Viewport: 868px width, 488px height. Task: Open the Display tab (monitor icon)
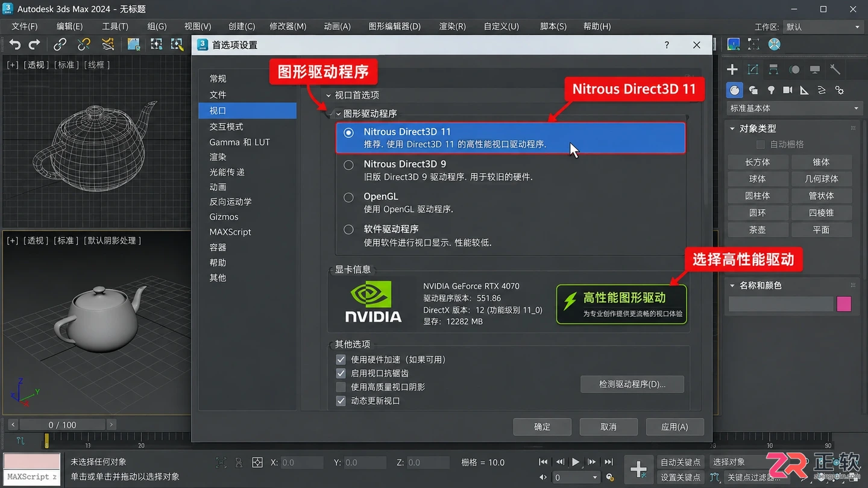(x=815, y=69)
